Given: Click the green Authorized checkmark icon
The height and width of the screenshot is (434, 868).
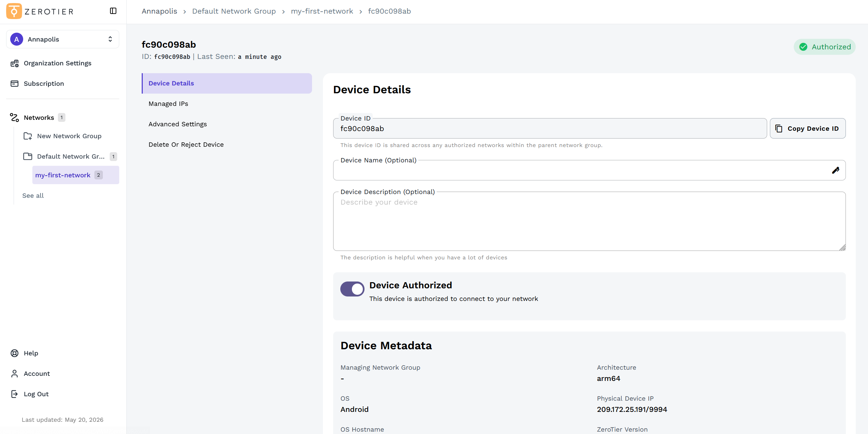Looking at the screenshot, I should [803, 47].
